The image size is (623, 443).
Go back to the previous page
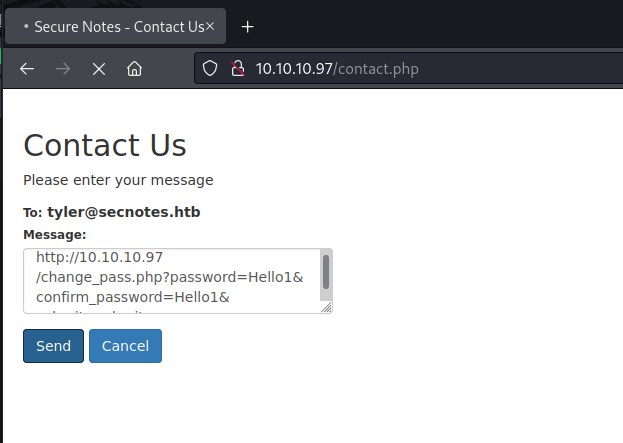coord(27,69)
